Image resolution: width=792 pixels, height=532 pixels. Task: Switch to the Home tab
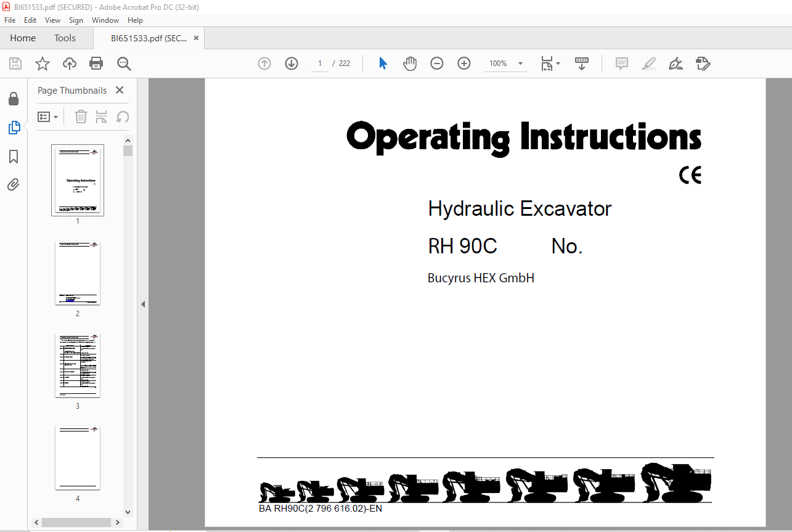(x=23, y=38)
